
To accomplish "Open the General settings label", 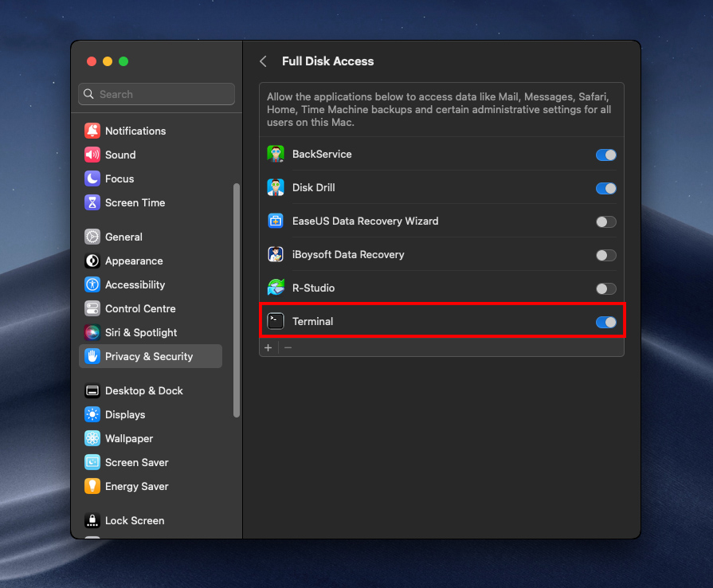I will coord(123,237).
